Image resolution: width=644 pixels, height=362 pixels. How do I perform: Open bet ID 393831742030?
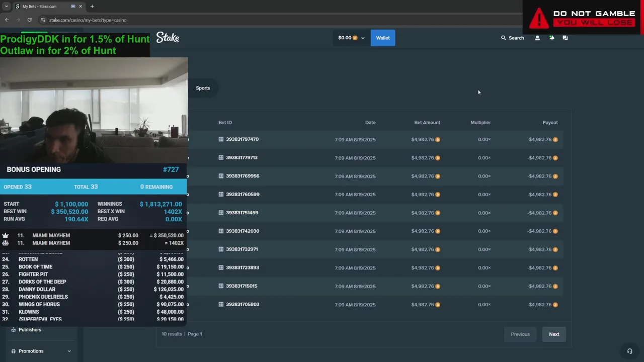[x=243, y=231]
